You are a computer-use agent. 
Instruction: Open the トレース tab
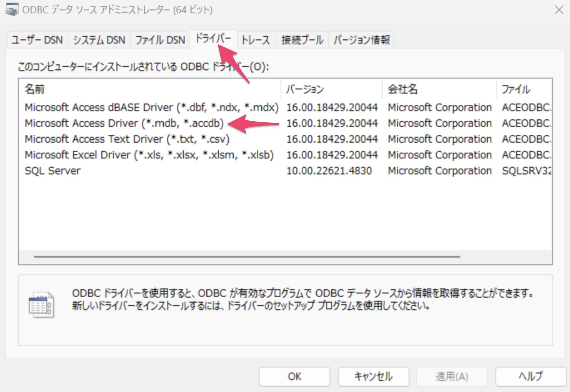coord(256,40)
